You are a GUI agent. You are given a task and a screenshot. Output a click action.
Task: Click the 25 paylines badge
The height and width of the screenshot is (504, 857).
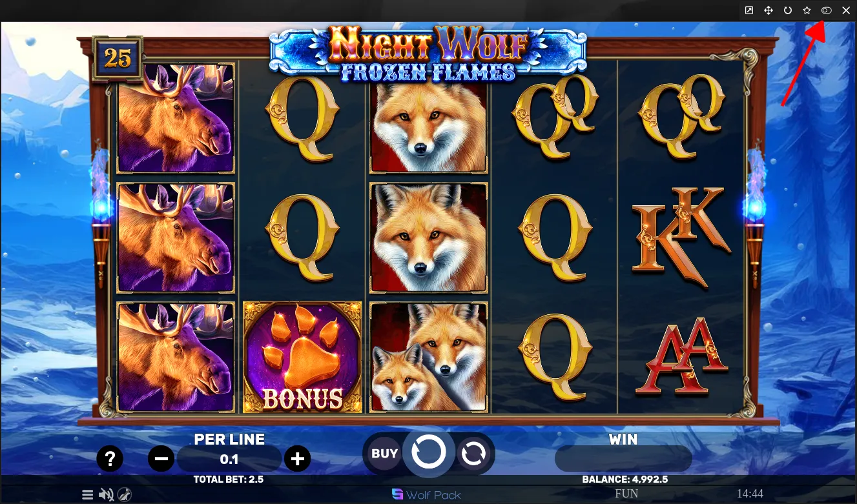118,59
